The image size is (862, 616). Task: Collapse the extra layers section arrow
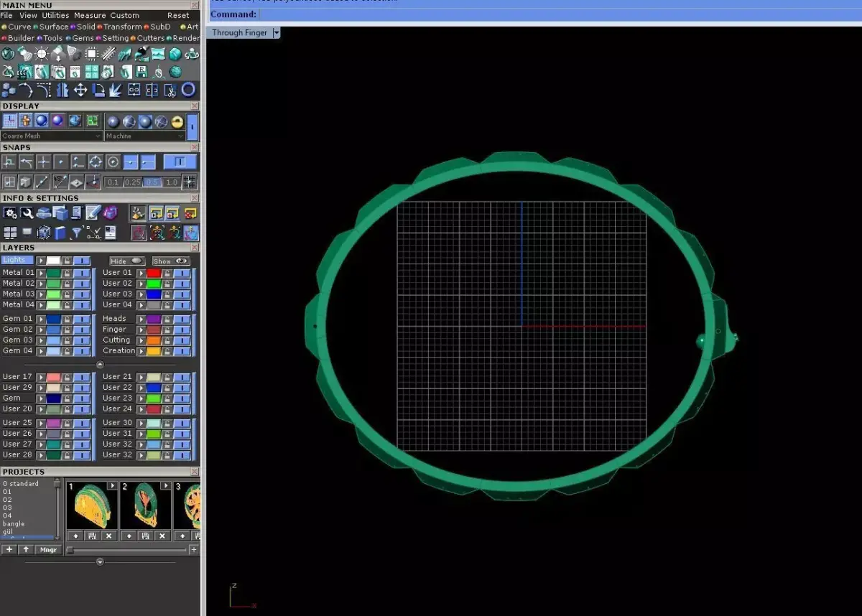click(x=100, y=365)
